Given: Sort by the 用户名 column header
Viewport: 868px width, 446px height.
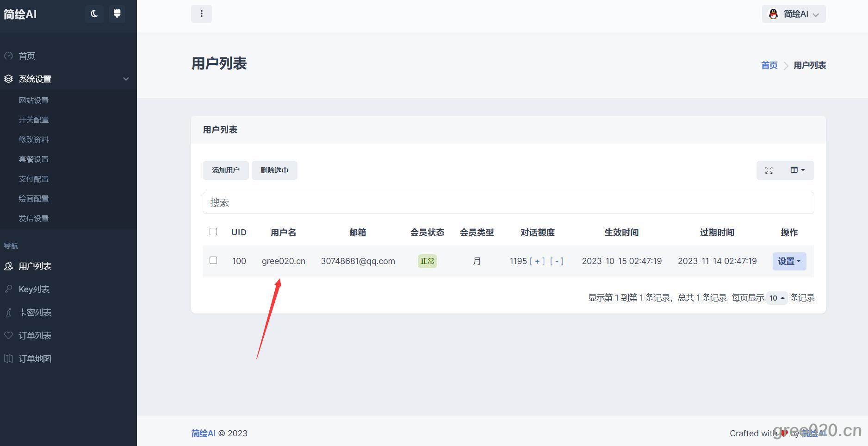Looking at the screenshot, I should coord(283,232).
